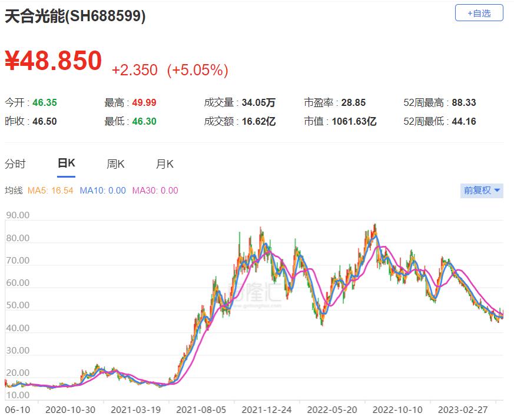Click the 52周最低 value 44.16
The width and height of the screenshot is (514, 420).
coord(464,122)
